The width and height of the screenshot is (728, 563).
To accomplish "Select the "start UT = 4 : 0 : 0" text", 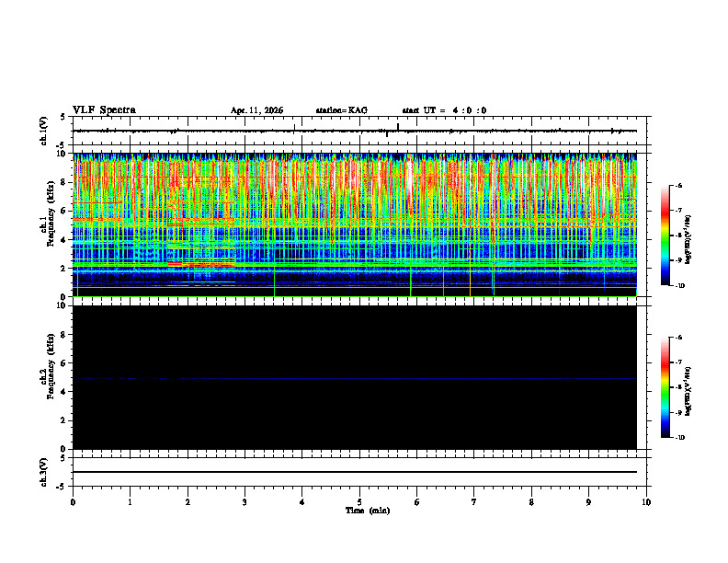I will [444, 110].
